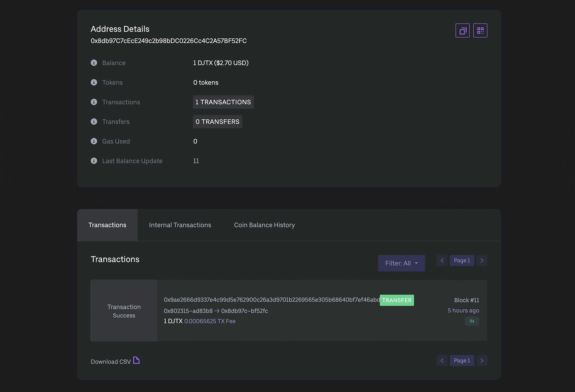
Task: Click the 1 TRANSACTIONS button
Action: [223, 102]
